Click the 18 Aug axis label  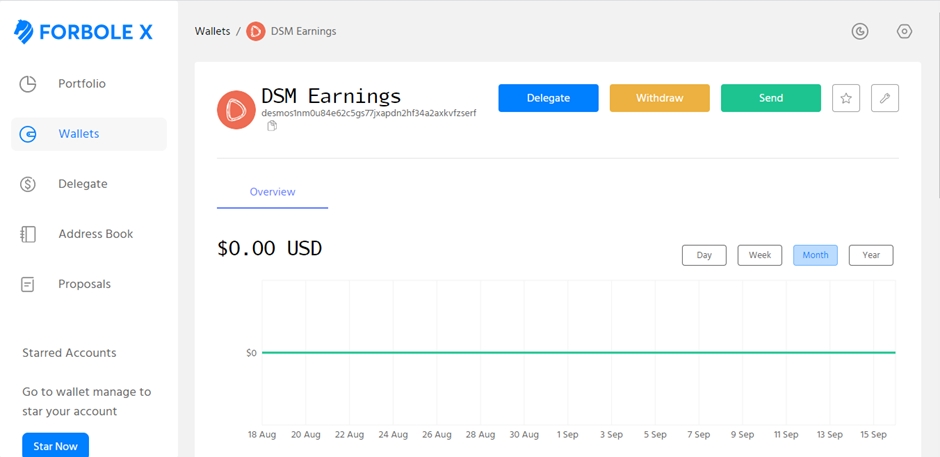coord(262,434)
